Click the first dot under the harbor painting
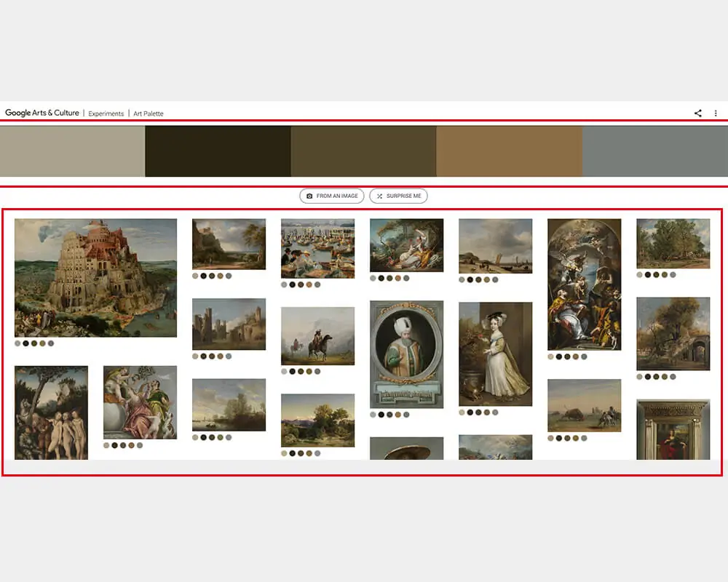 click(x=284, y=284)
